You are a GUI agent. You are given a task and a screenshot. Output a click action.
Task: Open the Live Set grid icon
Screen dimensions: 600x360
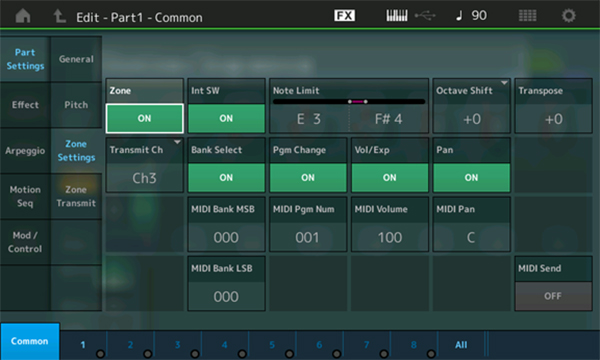(x=527, y=15)
